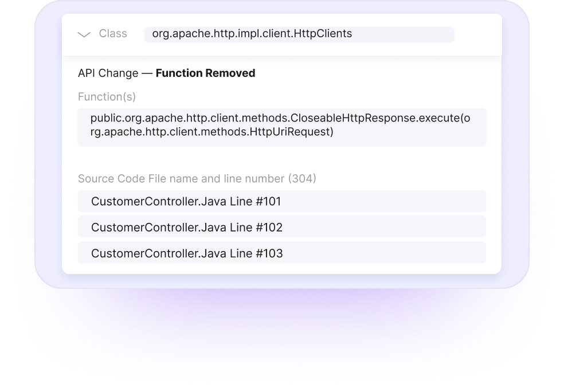Click the HttpUriRequest parameter line
The image size is (564, 392).
[x=211, y=132]
